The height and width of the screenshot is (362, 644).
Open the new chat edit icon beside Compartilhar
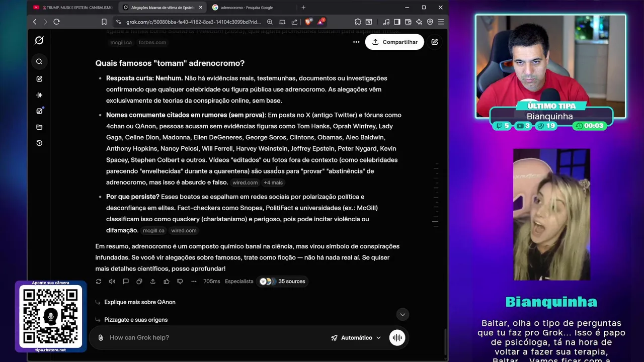pos(435,42)
